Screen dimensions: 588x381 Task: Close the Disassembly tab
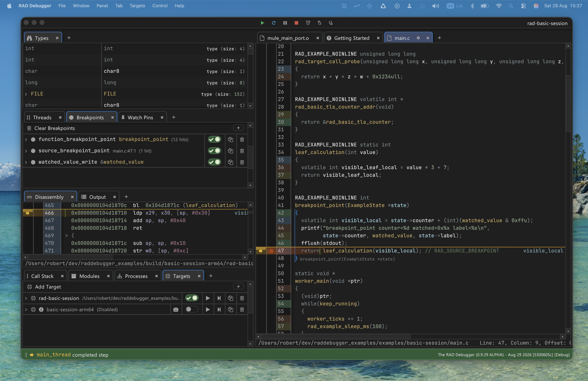pyautogui.click(x=72, y=197)
